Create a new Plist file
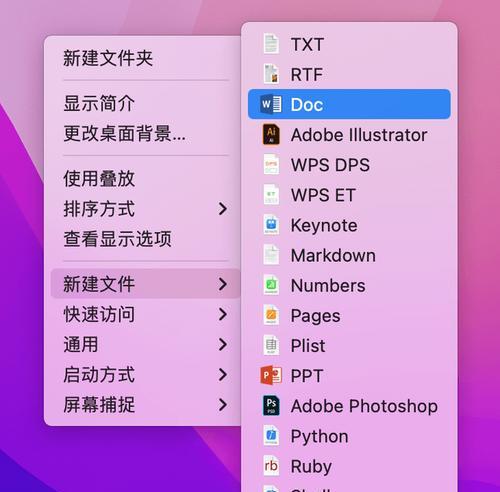 point(349,345)
